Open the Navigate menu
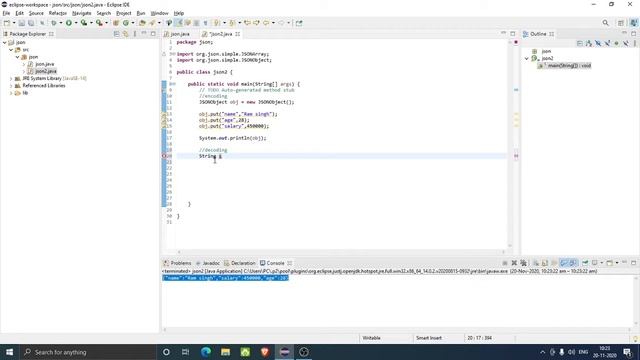This screenshot has height=360, width=640. 82,13
